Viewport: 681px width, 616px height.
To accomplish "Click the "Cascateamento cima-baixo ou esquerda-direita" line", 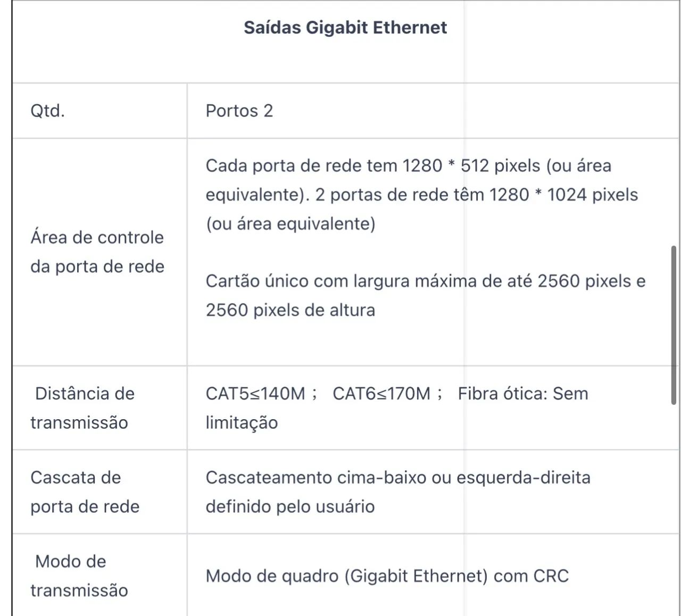I will [398, 478].
